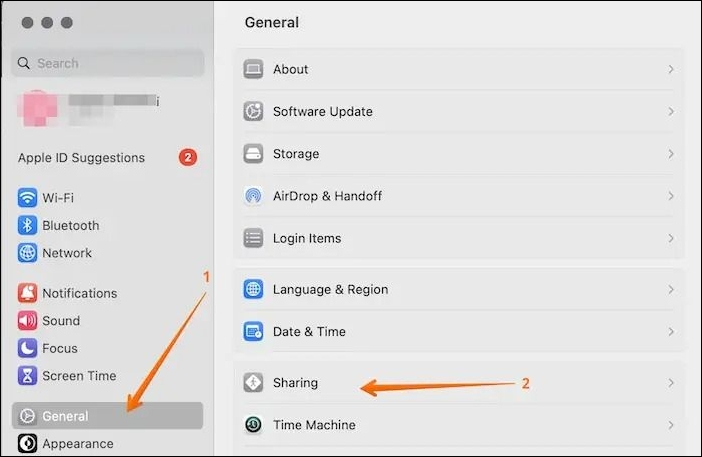Viewport: 702px width, 457px height.
Task: Select Appearance in the sidebar
Action: click(77, 444)
